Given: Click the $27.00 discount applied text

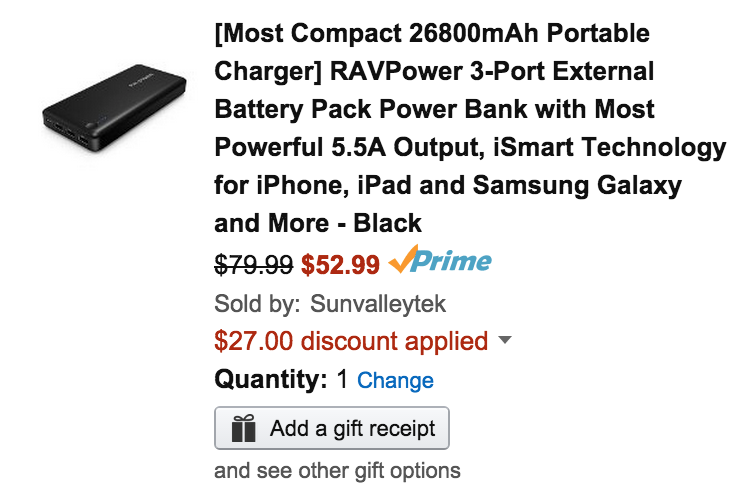Looking at the screenshot, I should pos(351,341).
